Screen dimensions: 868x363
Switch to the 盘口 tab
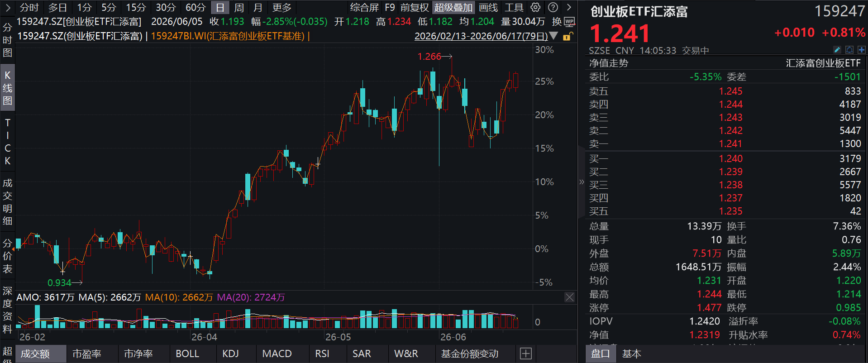point(601,353)
